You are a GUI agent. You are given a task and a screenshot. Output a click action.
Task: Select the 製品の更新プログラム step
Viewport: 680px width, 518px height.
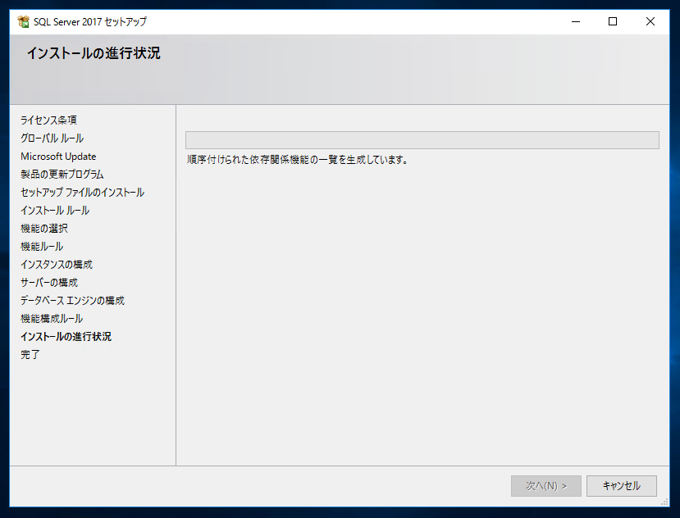pos(62,174)
